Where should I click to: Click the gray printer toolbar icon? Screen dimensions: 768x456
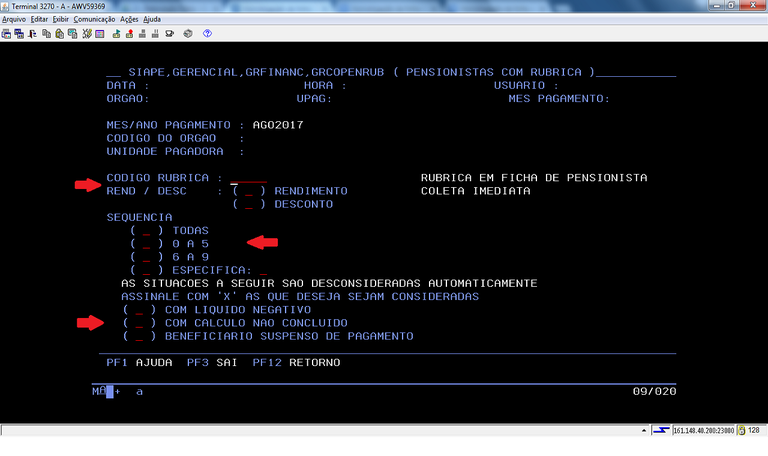tap(188, 34)
